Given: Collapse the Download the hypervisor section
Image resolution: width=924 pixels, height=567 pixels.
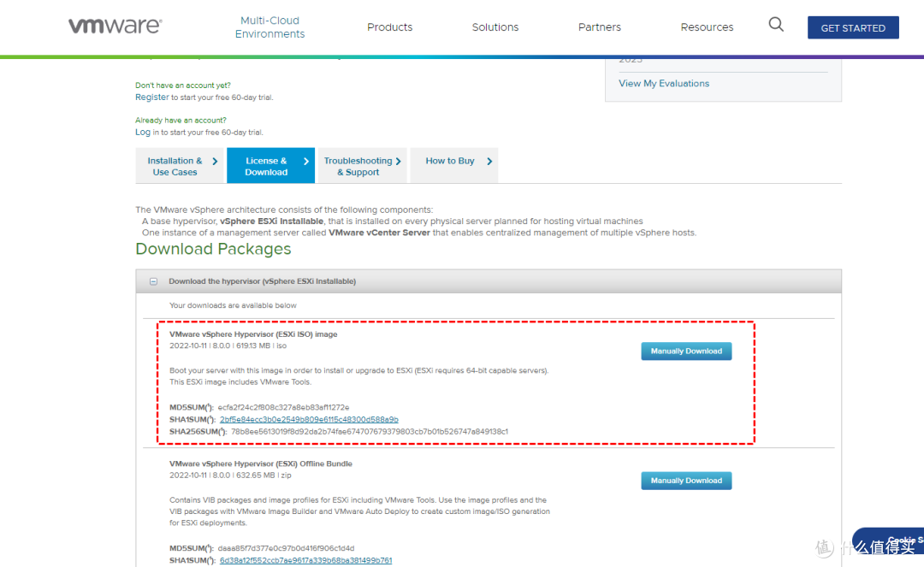Looking at the screenshot, I should click(x=153, y=281).
